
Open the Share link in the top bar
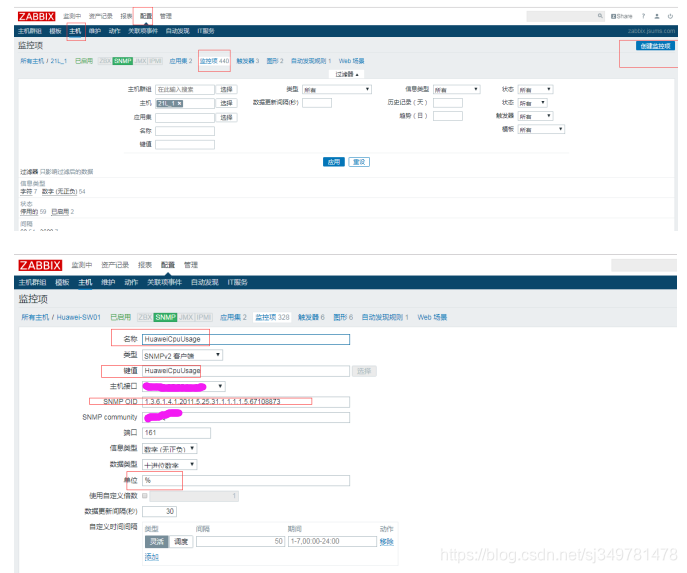tap(622, 16)
